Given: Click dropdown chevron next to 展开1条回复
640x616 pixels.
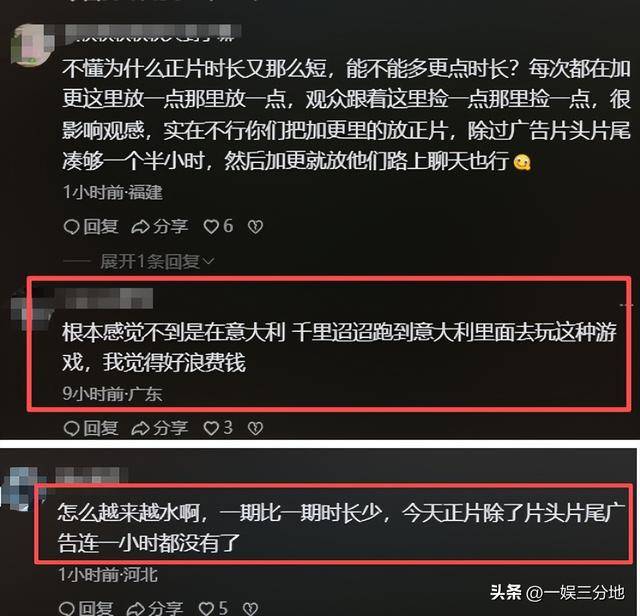Looking at the screenshot, I should (209, 261).
